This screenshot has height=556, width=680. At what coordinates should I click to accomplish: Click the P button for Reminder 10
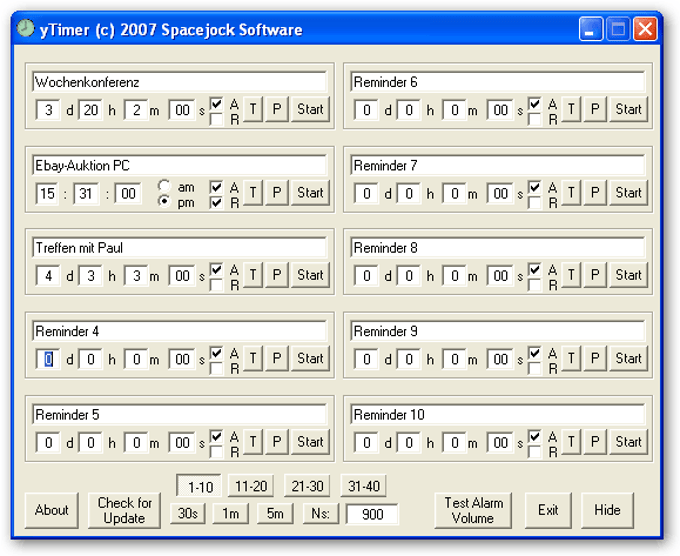(595, 442)
